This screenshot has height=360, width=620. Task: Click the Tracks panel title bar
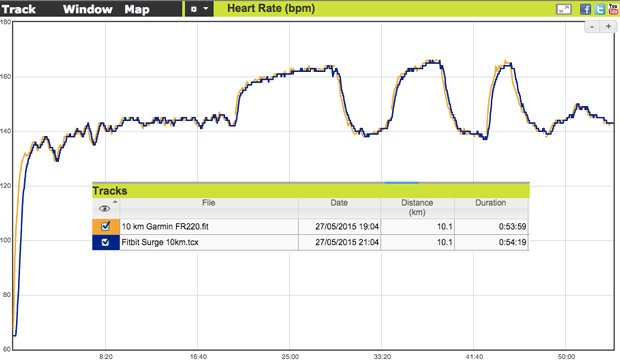tap(310, 191)
